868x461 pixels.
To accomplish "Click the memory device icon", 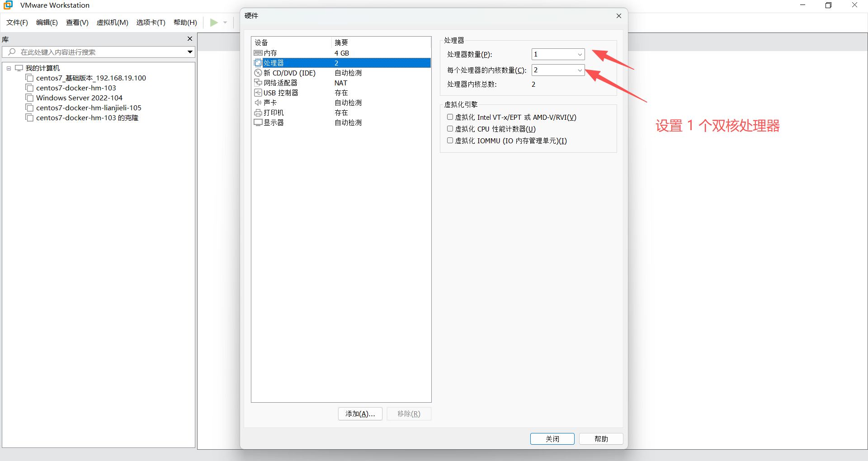I will click(x=258, y=53).
